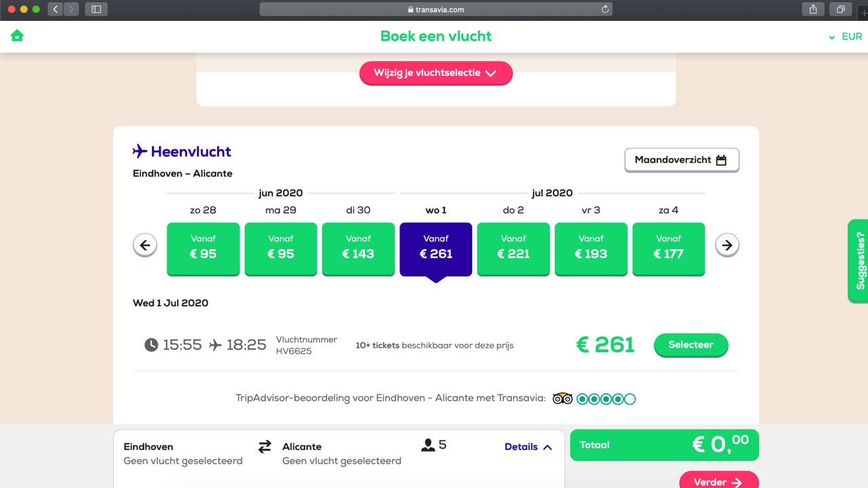868x488 pixels.
Task: Click the green home icon in the header
Action: pyautogui.click(x=16, y=35)
